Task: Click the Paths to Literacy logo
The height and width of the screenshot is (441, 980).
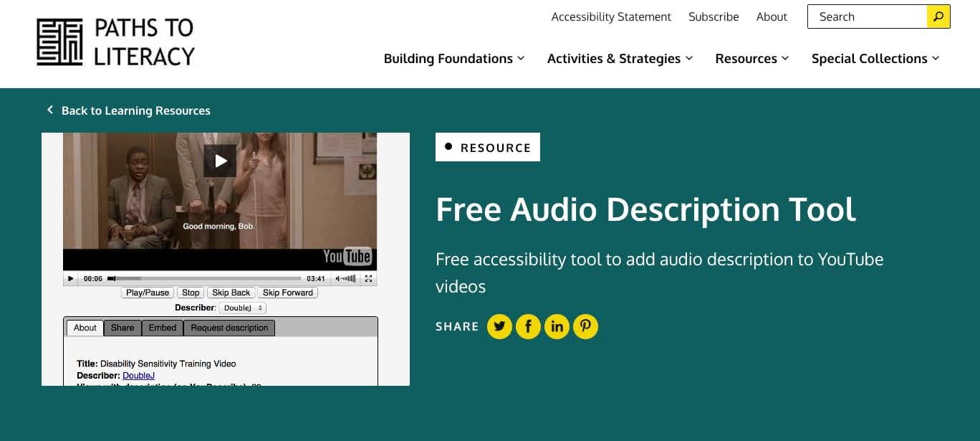Action: [x=116, y=42]
